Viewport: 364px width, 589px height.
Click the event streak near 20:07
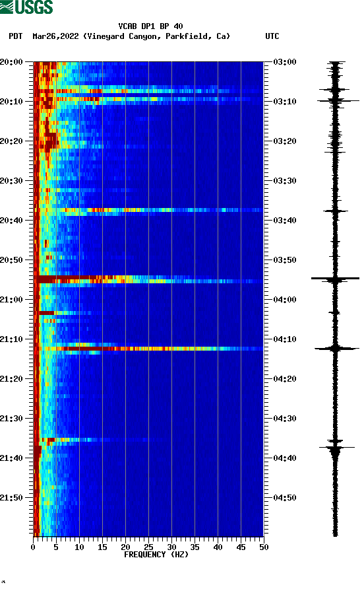point(148,91)
